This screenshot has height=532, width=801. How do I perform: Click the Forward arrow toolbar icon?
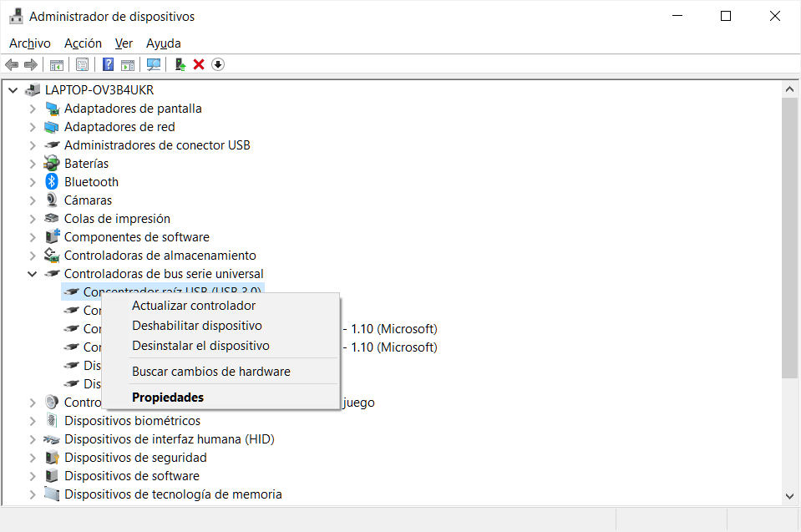point(31,64)
